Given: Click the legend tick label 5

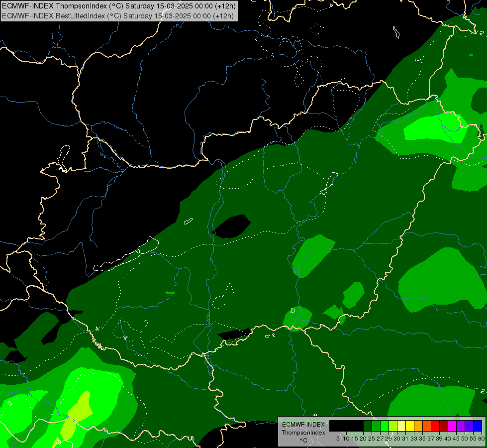Looking at the screenshot, I should 338,439.
